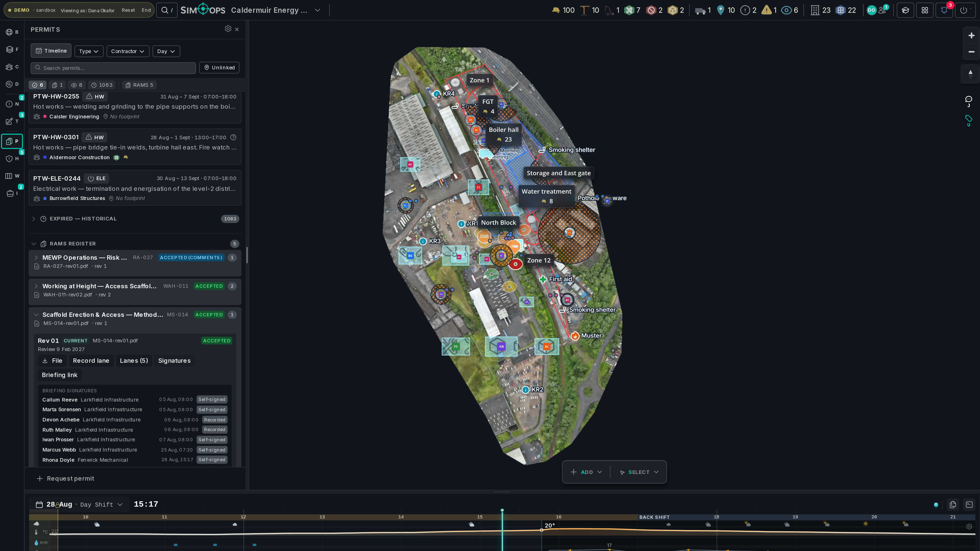Open the Day Shift selector dropdown
The image size is (980, 551).
[x=101, y=504]
